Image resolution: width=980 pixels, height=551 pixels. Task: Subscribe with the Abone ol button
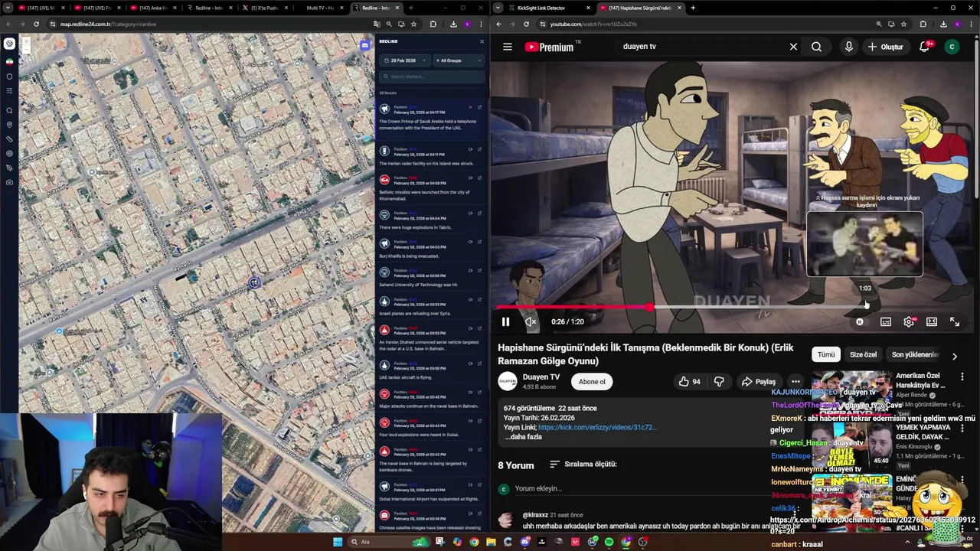592,381
